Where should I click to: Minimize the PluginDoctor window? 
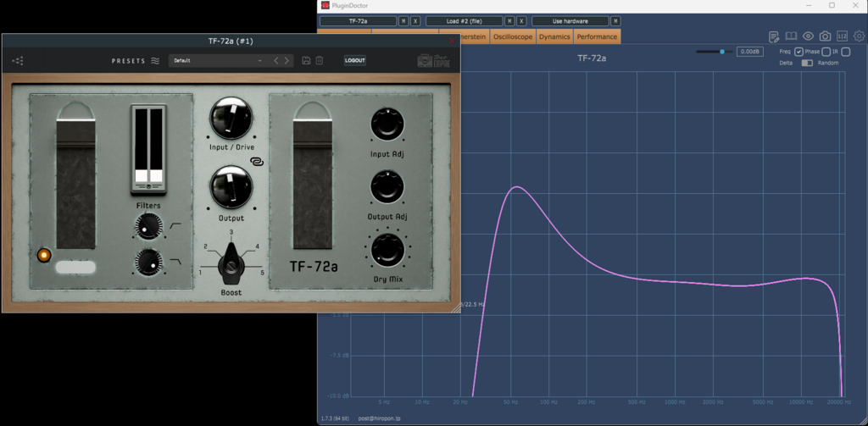808,5
